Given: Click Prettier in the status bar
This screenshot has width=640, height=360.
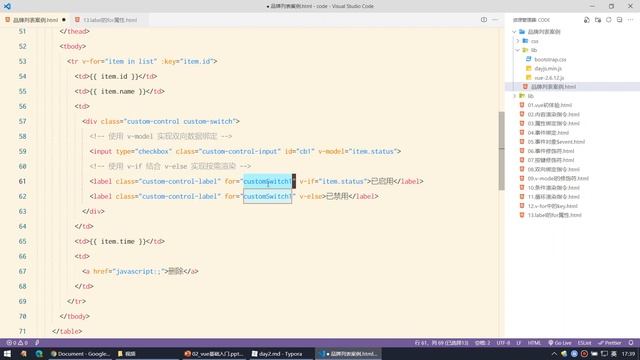Looking at the screenshot, I should click(609, 343).
